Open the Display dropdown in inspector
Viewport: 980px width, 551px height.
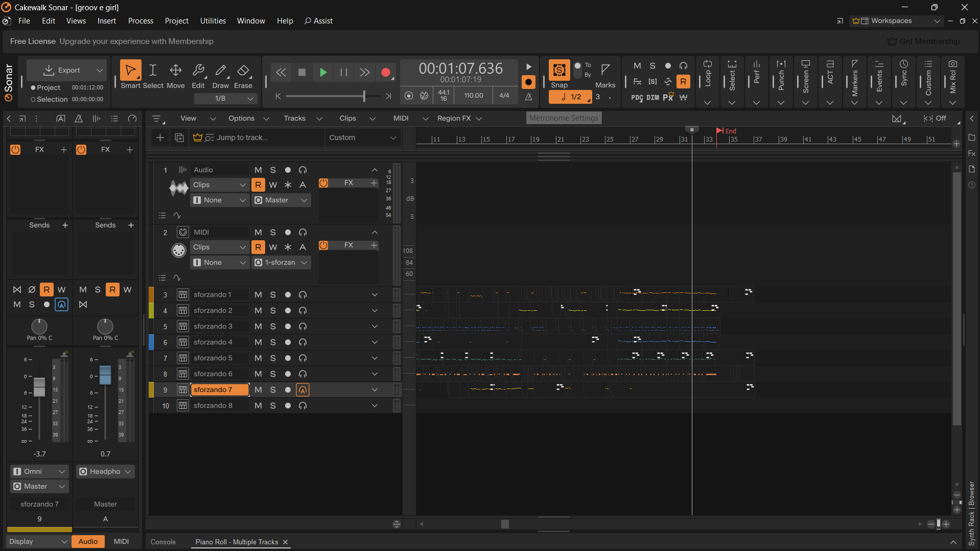point(38,542)
